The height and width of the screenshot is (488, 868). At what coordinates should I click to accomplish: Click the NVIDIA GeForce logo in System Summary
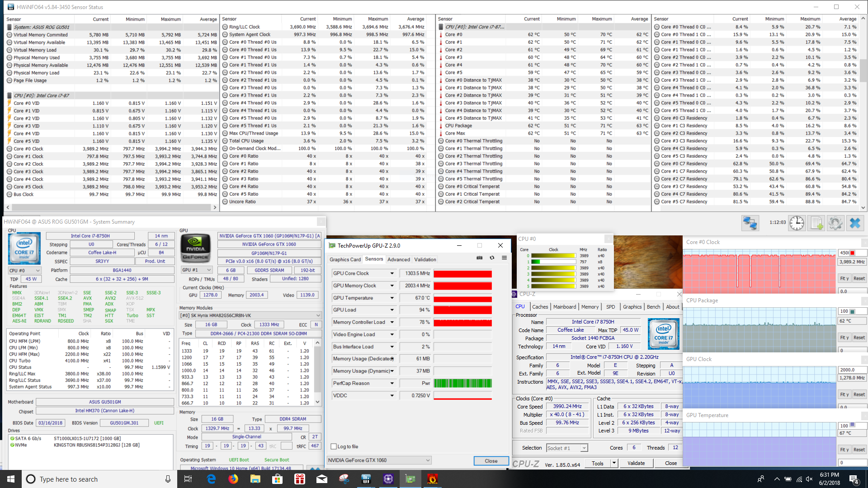coord(196,248)
